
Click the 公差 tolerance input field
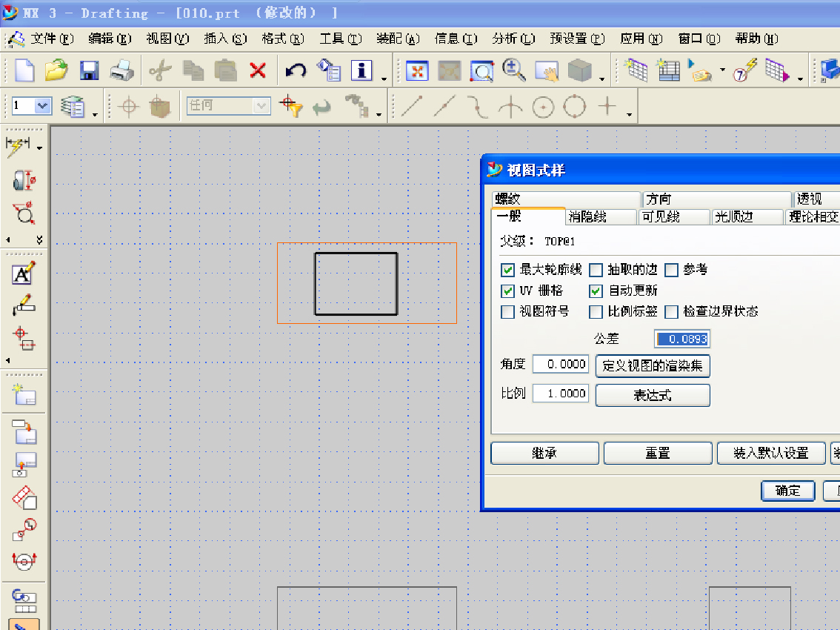[682, 339]
